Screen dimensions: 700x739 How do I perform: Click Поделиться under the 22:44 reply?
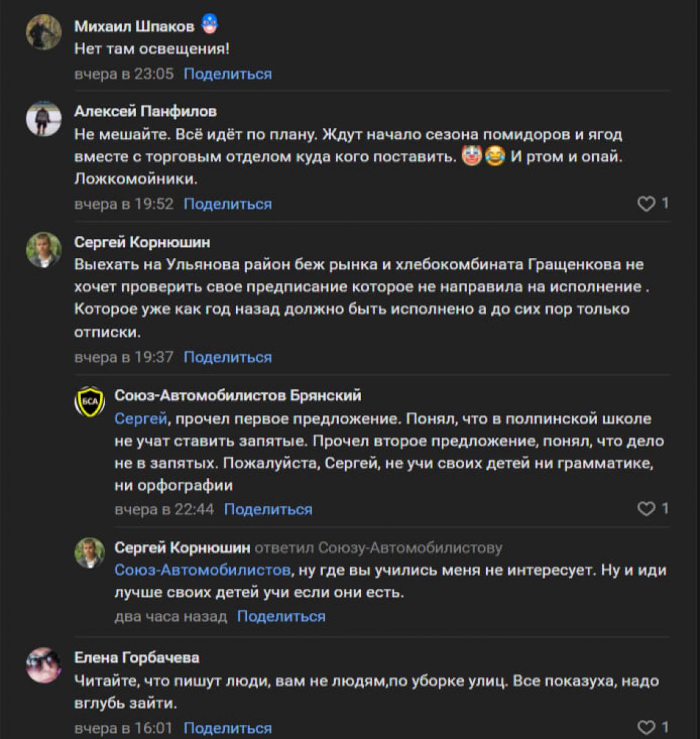pyautogui.click(x=268, y=509)
